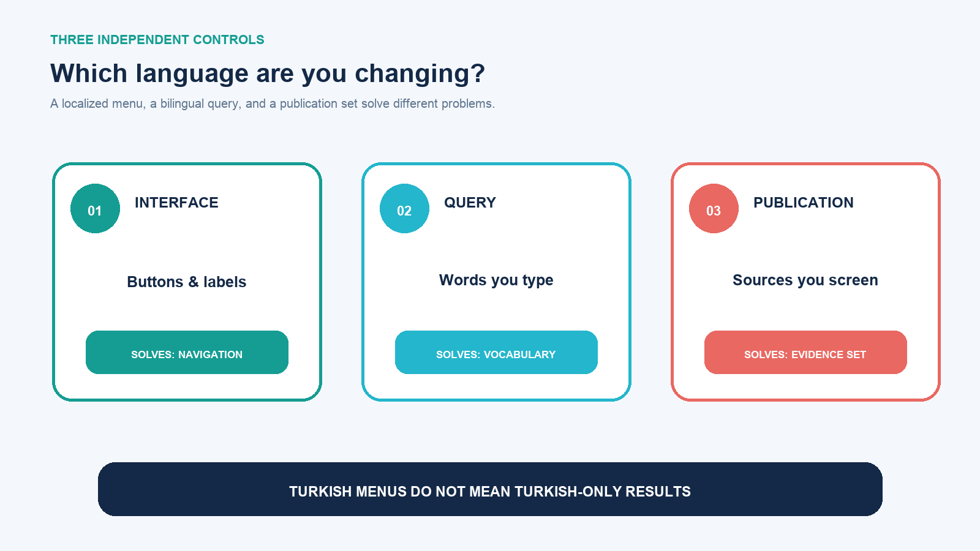Viewport: 980px width, 551px height.
Task: Click the red 03 circle badge
Action: [x=714, y=208]
